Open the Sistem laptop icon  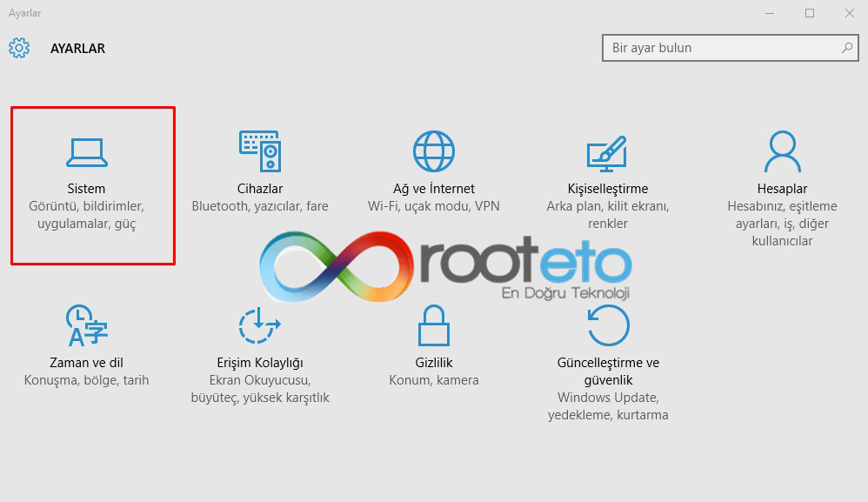point(87,152)
